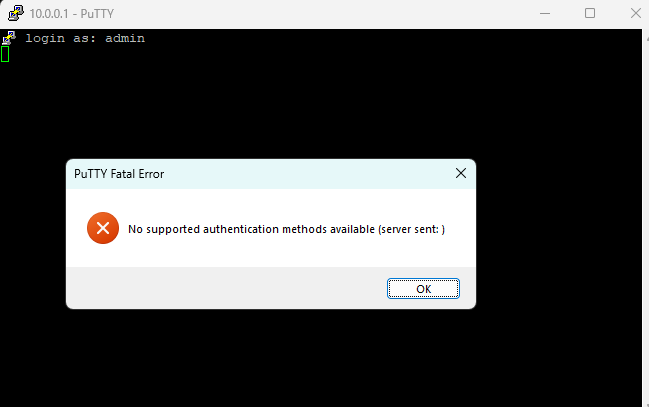Click the terminal scrollbar down arrow
The width and height of the screenshot is (649, 407).
click(x=647, y=405)
